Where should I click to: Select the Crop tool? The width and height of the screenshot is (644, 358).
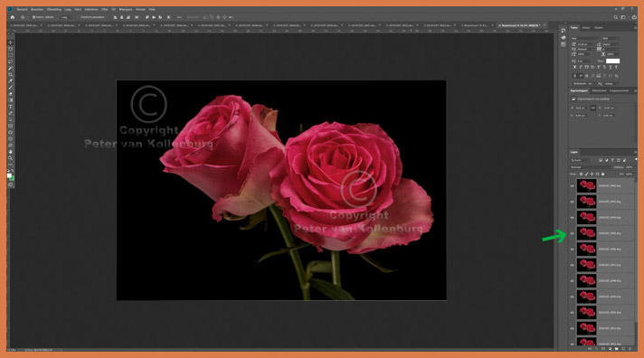(x=10, y=75)
